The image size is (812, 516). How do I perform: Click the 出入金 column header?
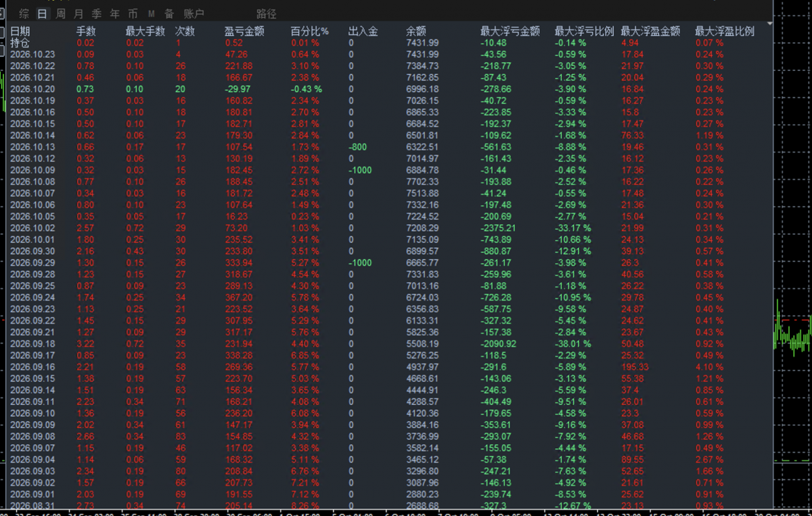(x=363, y=31)
